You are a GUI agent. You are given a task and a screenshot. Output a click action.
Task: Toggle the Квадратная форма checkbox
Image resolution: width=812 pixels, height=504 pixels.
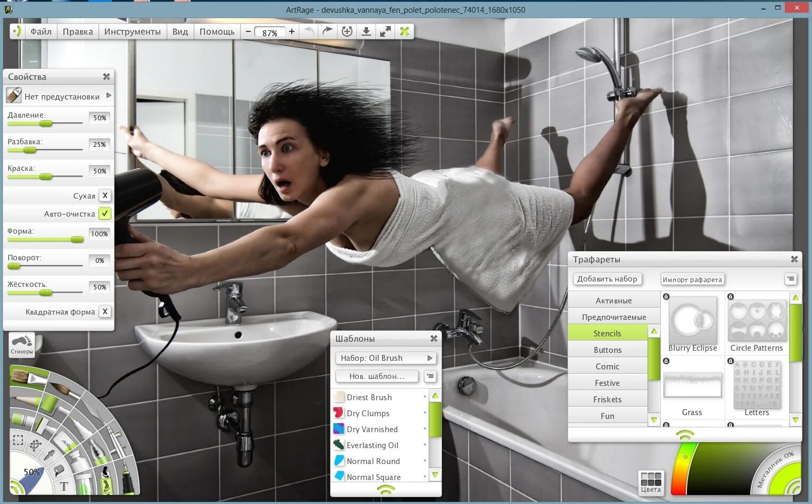[105, 311]
